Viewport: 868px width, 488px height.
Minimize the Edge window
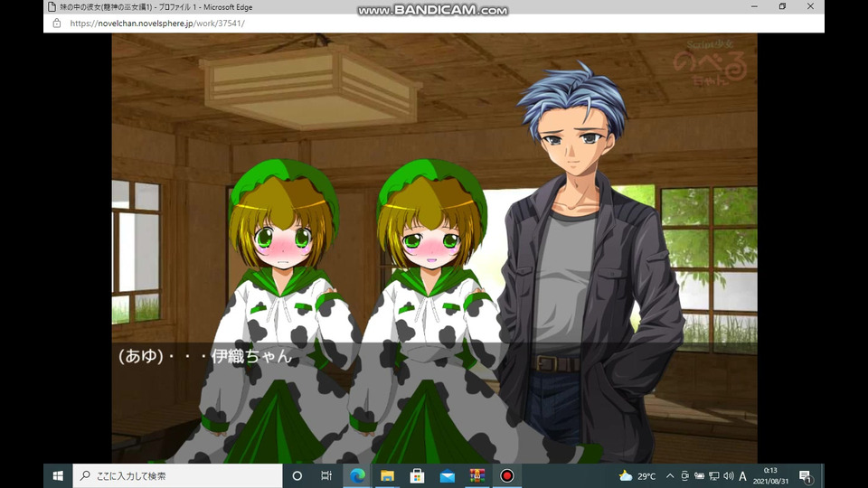tap(754, 6)
